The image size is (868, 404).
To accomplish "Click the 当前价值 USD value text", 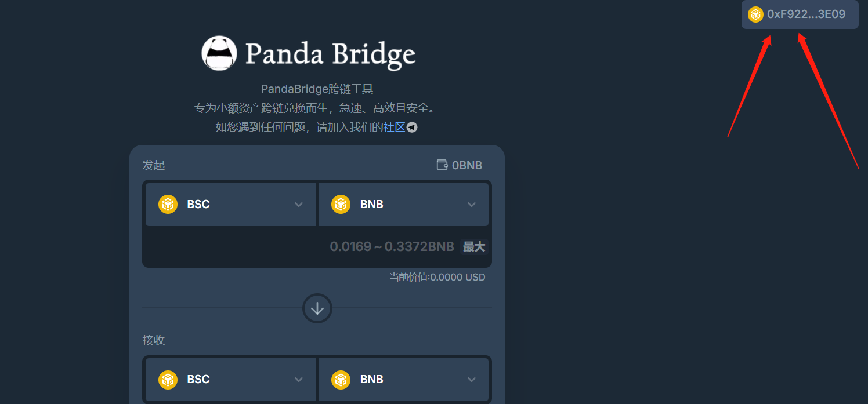I will [x=437, y=277].
